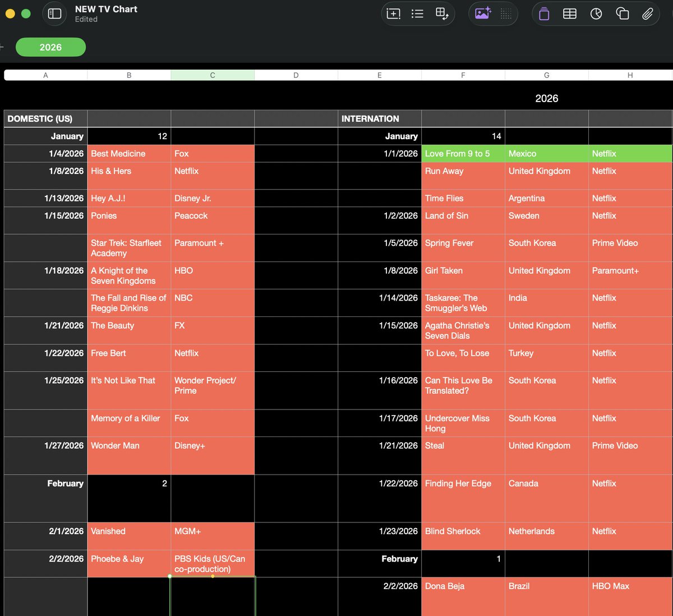The width and height of the screenshot is (673, 616).
Task: Select column H header
Action: [x=630, y=75]
